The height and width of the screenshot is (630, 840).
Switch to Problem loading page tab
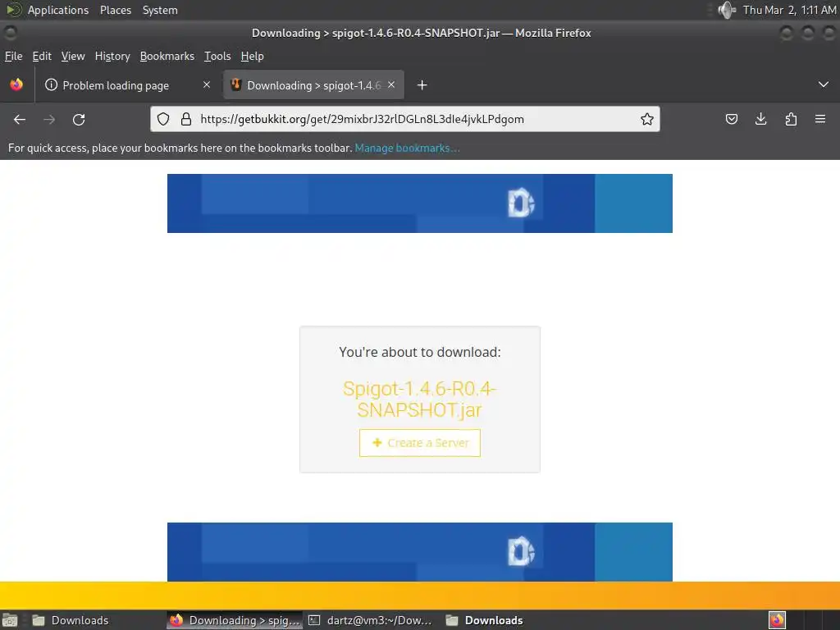tap(128, 85)
